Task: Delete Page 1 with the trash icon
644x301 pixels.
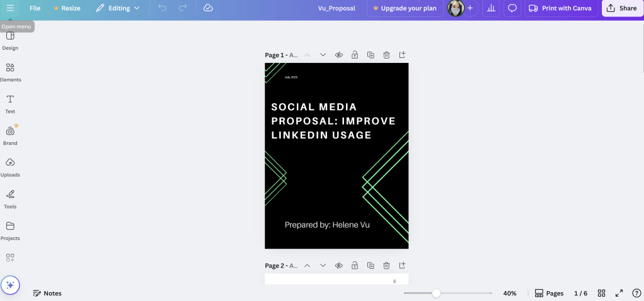Action: (x=387, y=55)
